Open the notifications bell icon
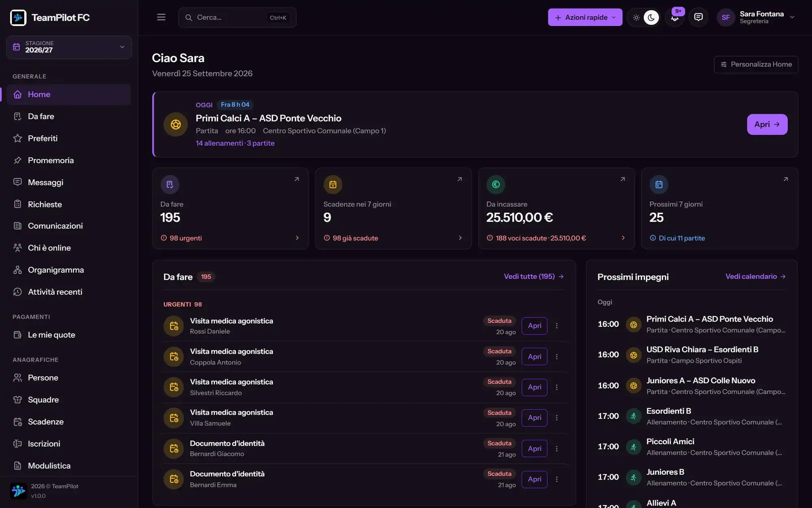 coord(675,17)
